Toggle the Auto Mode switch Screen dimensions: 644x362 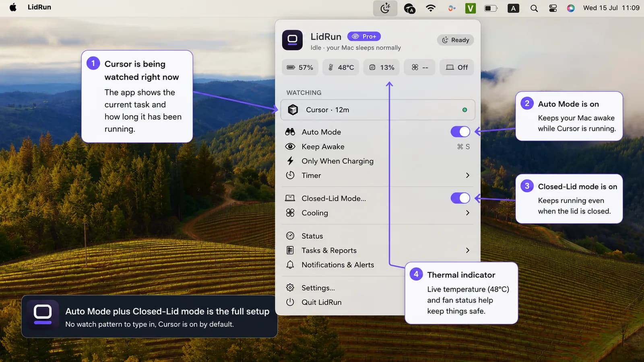(460, 132)
